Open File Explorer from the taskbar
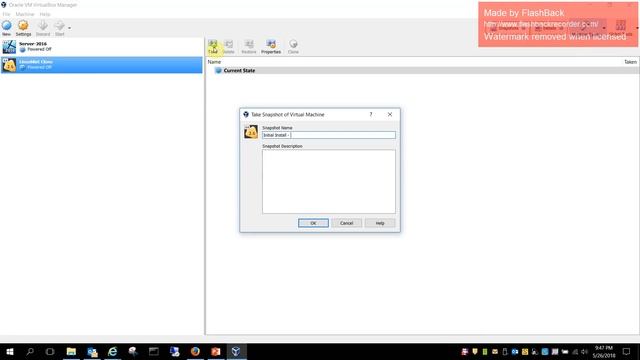The height and width of the screenshot is (360, 640). pyautogui.click(x=71, y=351)
